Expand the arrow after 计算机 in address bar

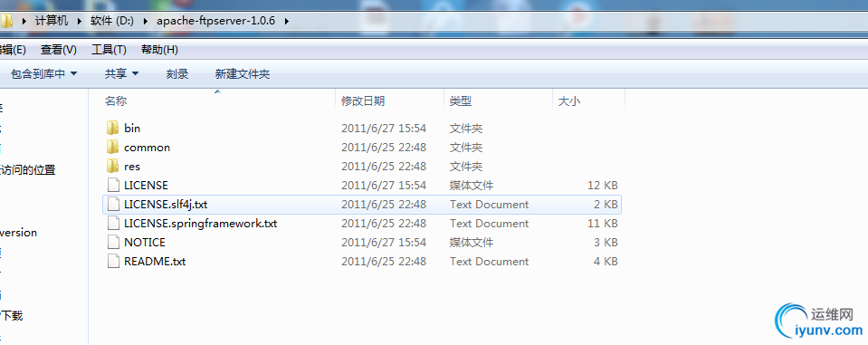pyautogui.click(x=79, y=21)
